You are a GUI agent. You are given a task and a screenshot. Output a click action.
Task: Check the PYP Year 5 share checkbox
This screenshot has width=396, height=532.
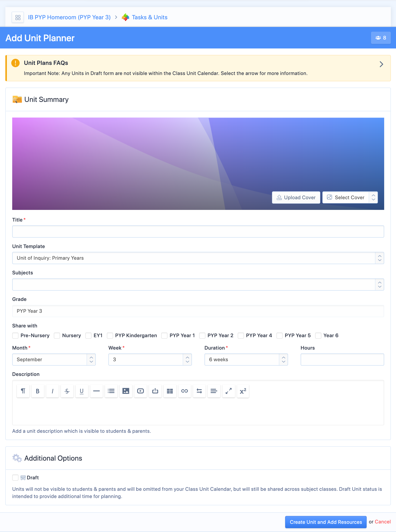279,335
